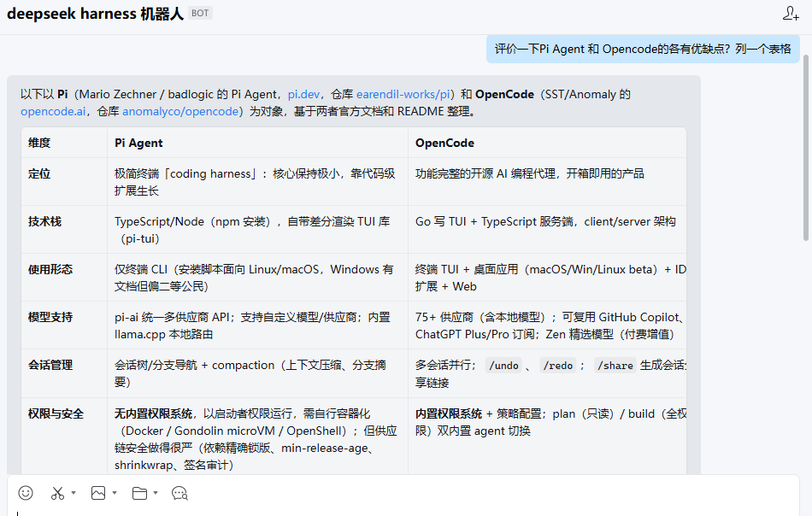Click the add member icon
812x516 pixels.
791,14
